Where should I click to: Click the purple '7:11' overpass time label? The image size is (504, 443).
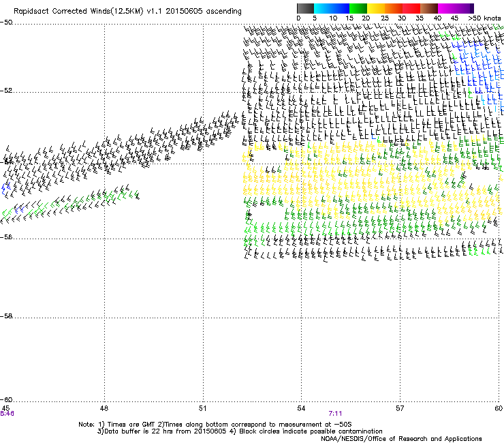pos(335,414)
